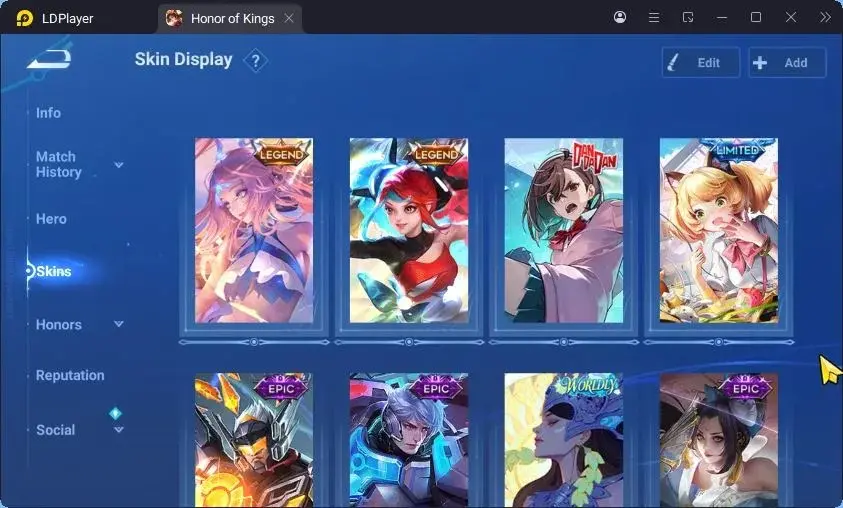Open the Match History section
843x508 pixels.
click(x=59, y=164)
